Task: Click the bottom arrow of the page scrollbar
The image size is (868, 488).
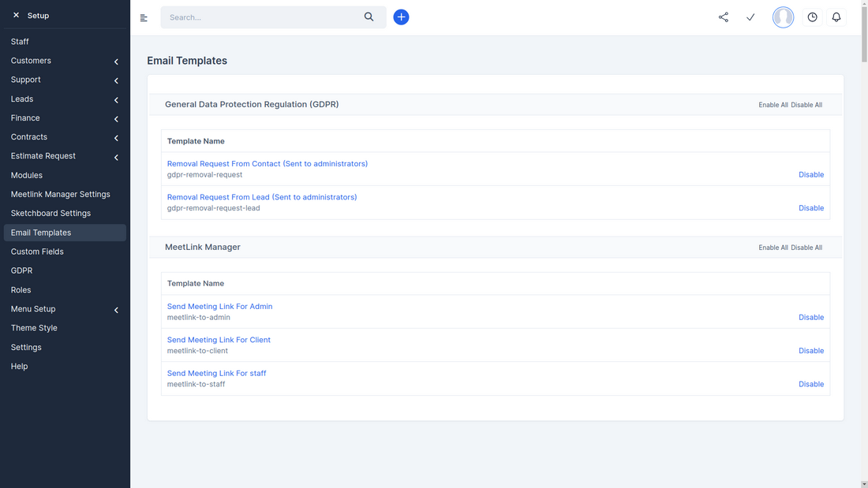Action: 863,483
